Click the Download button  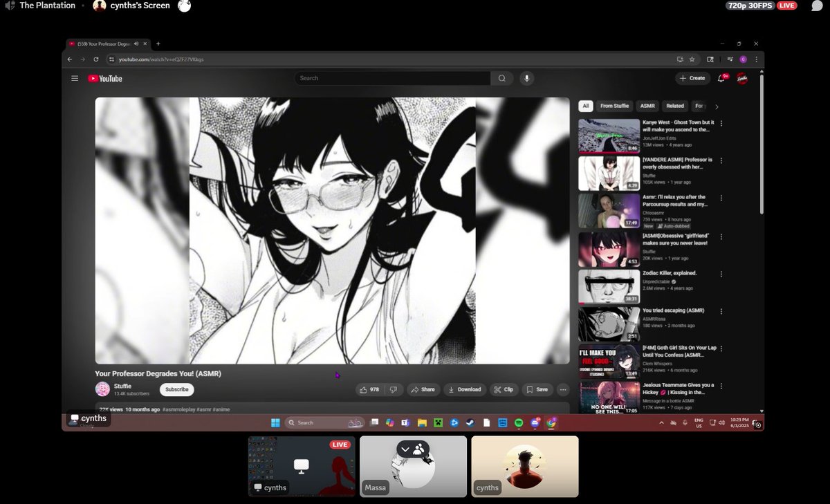coord(465,389)
